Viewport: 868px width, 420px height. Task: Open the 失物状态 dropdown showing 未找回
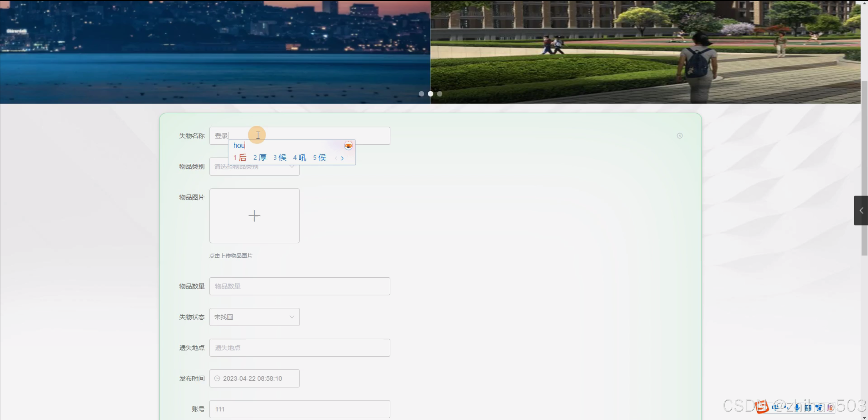(x=254, y=317)
